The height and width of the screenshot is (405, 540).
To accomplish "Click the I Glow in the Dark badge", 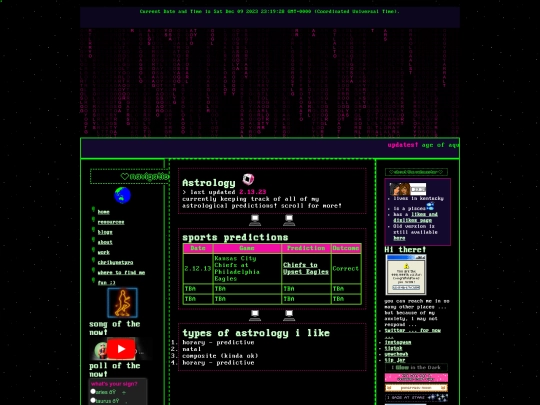I will [416, 367].
